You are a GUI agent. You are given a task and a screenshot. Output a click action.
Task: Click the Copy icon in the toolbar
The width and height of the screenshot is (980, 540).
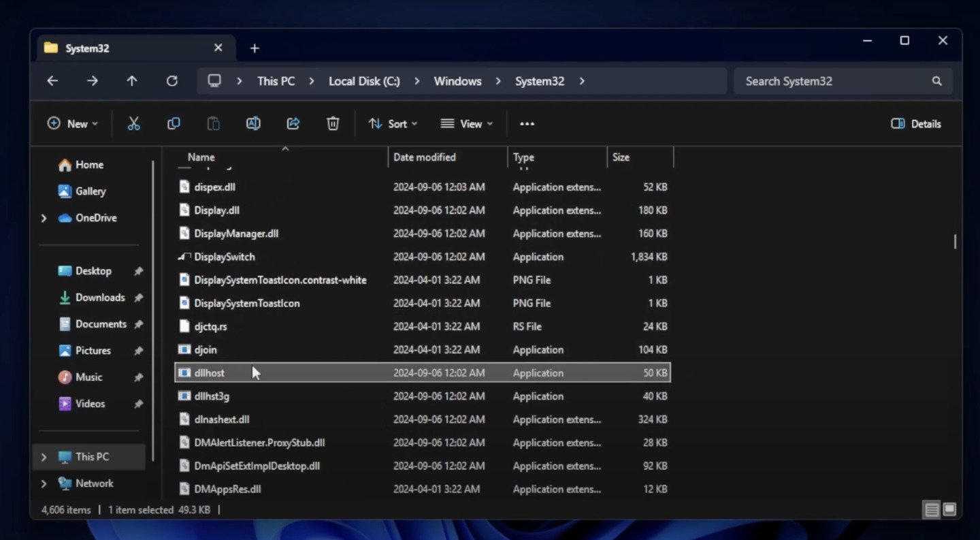174,123
